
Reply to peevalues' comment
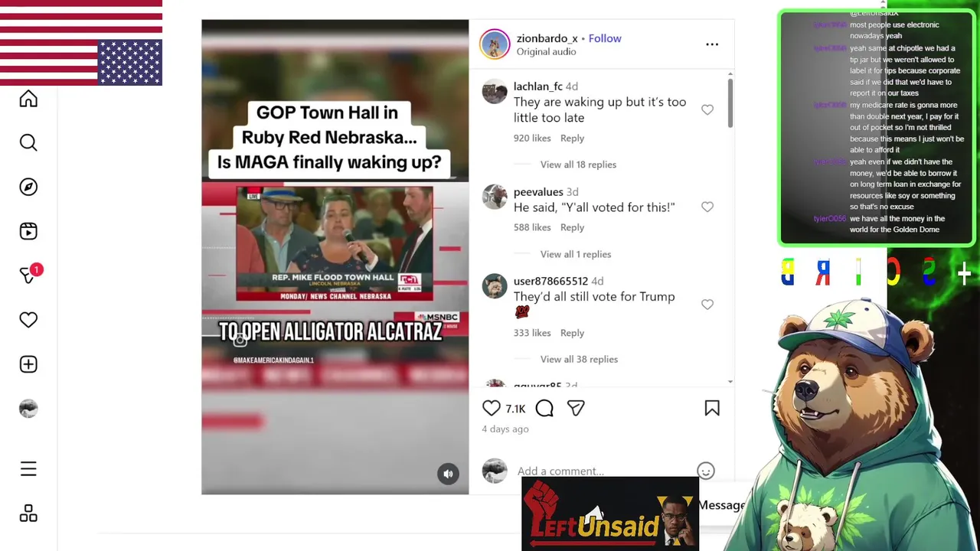[x=572, y=227]
